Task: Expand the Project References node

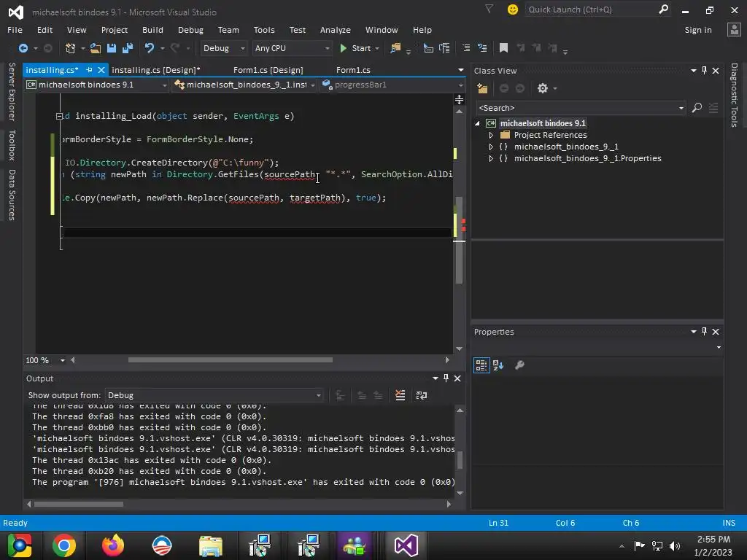Action: click(491, 135)
